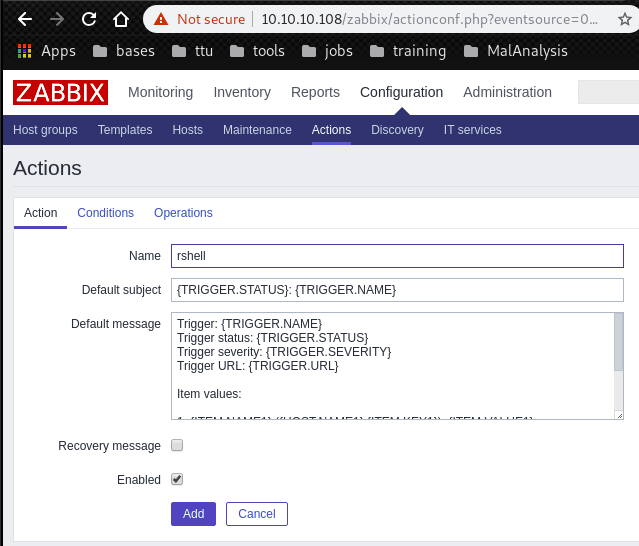Switch to the Operations tab
Screen dimensions: 639x546
[x=183, y=213]
